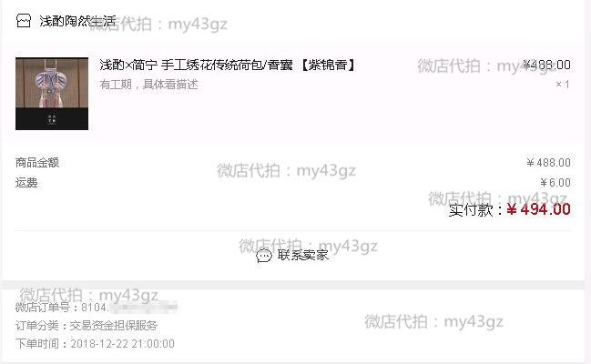Select the ¥488.00 product price

tap(546, 65)
